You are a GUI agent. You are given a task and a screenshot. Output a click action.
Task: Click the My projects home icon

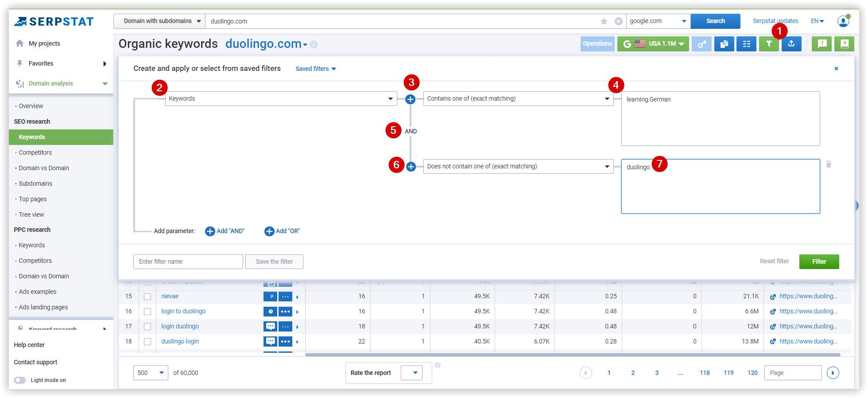pyautogui.click(x=19, y=43)
